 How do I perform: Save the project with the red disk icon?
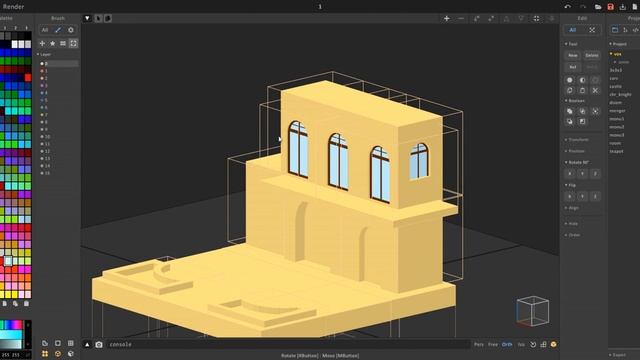click(611, 7)
